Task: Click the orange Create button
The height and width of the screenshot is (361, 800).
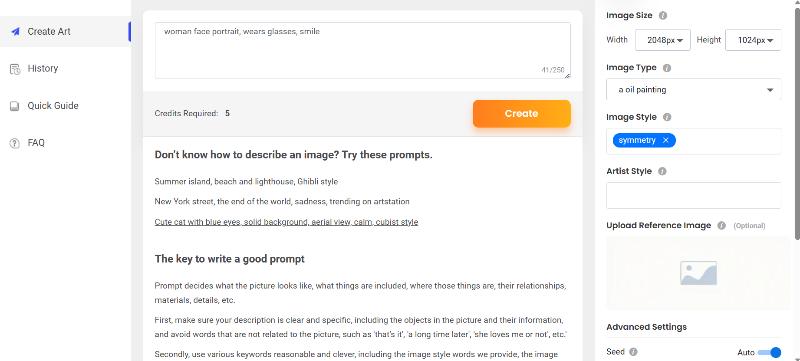Action: pyautogui.click(x=521, y=114)
